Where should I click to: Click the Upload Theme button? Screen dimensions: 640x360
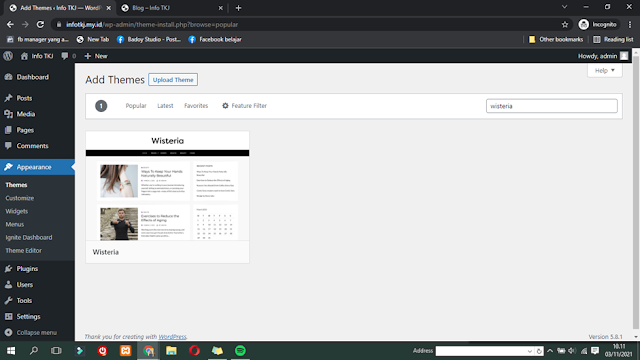point(173,80)
